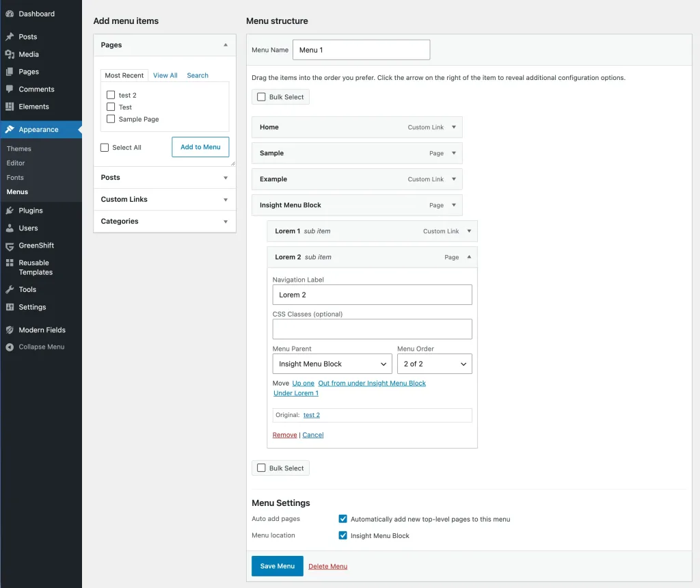700x588 pixels.
Task: Click the Remove link for Lorem 2
Action: pyautogui.click(x=285, y=435)
